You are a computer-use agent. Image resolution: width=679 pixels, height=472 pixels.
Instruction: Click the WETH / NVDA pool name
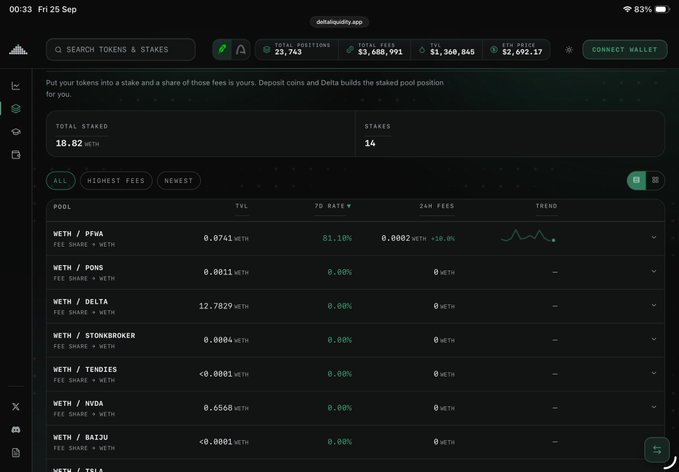[78, 403]
